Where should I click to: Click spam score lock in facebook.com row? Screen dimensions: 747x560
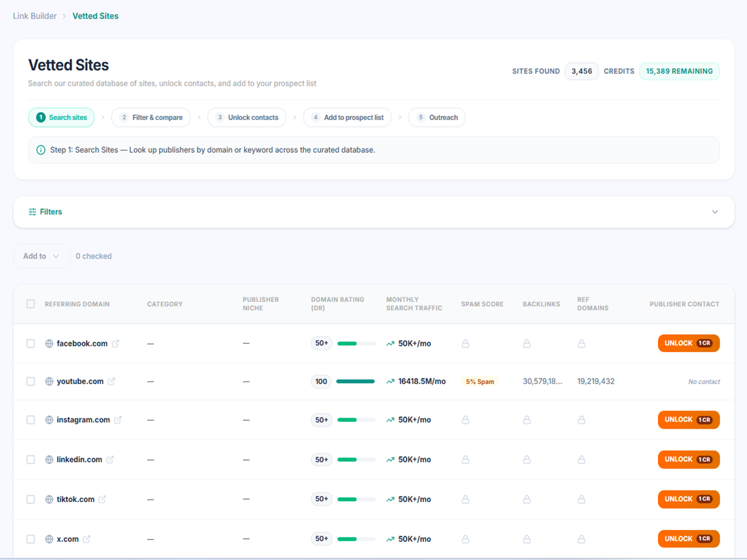(x=466, y=343)
